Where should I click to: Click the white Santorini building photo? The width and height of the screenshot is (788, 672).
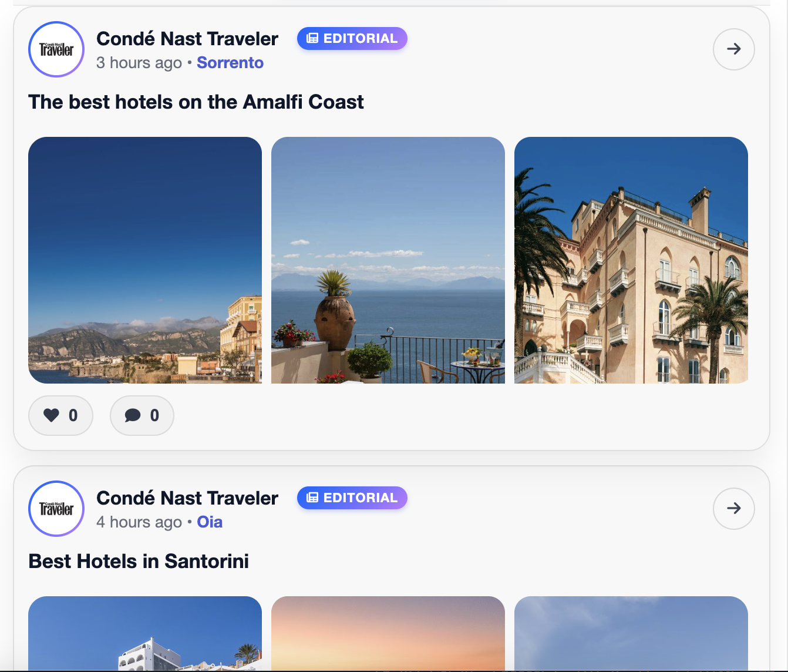(x=145, y=634)
